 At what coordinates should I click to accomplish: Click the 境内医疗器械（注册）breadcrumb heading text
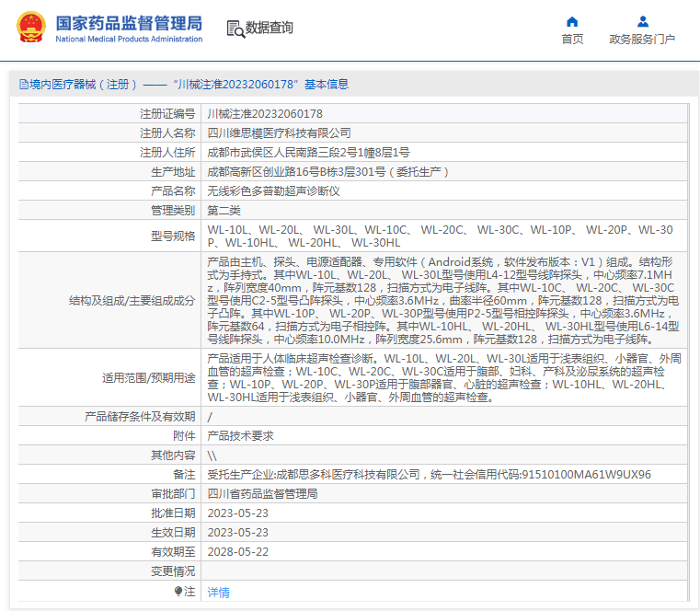click(84, 85)
